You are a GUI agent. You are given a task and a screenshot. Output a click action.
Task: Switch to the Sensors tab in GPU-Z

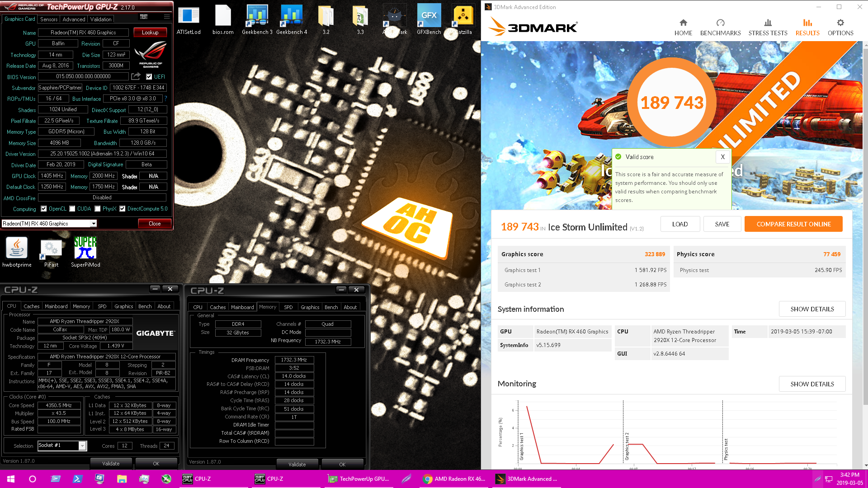click(x=49, y=19)
